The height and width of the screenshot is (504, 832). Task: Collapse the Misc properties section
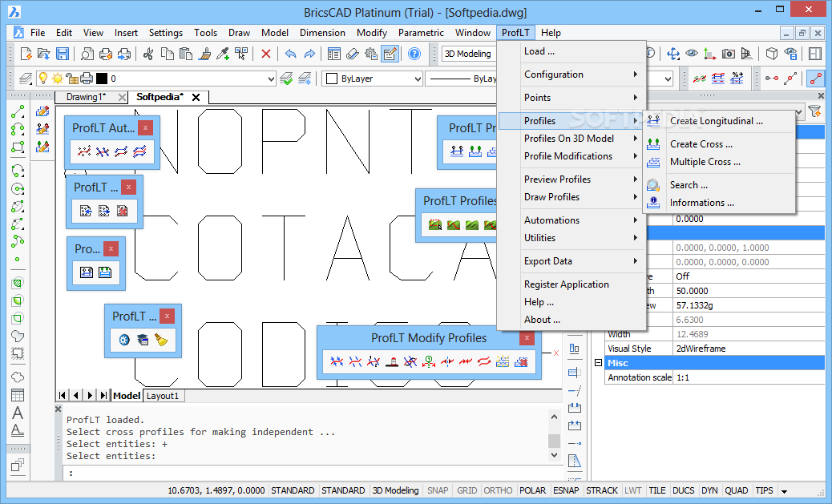tap(599, 363)
